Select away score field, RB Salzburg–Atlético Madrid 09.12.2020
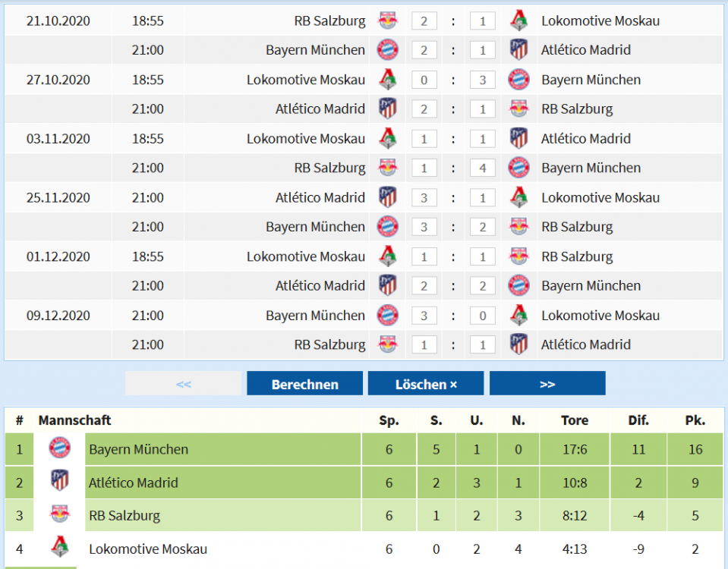This screenshot has height=569, width=728. 483,345
